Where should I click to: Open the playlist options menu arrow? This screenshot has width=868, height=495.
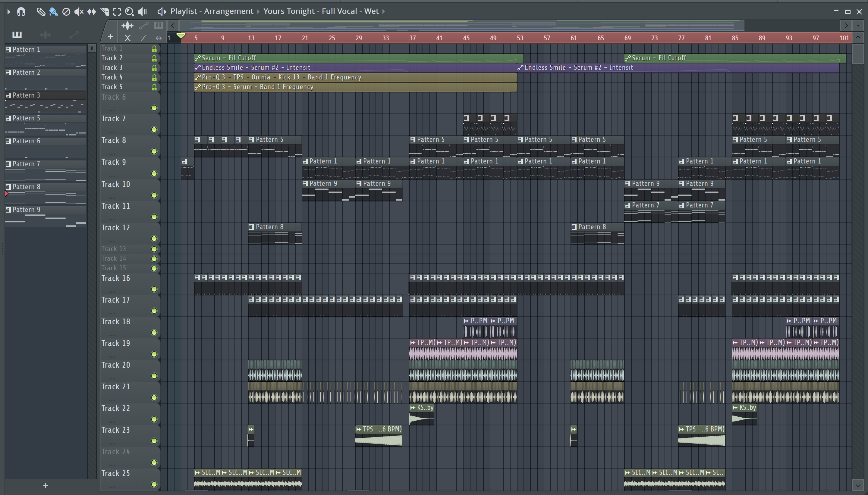[x=8, y=11]
